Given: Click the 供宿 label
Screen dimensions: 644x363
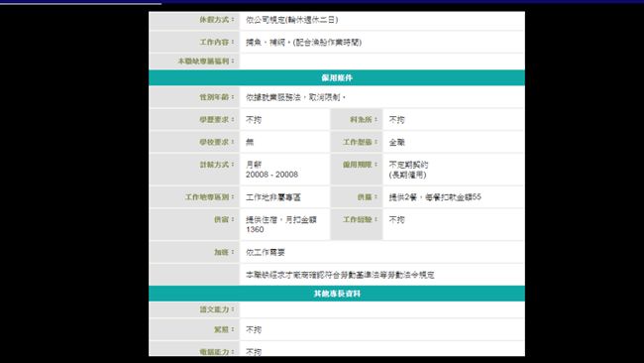Looking at the screenshot, I should click(224, 219).
